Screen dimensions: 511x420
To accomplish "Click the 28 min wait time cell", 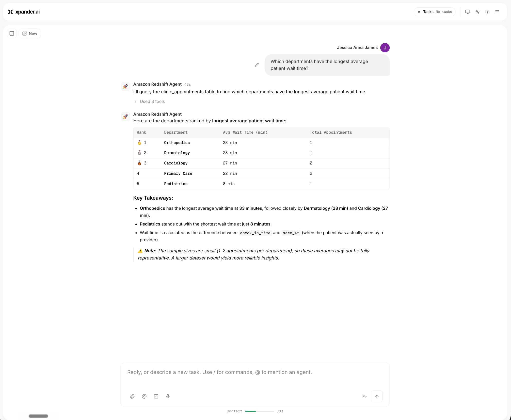I will (x=230, y=153).
